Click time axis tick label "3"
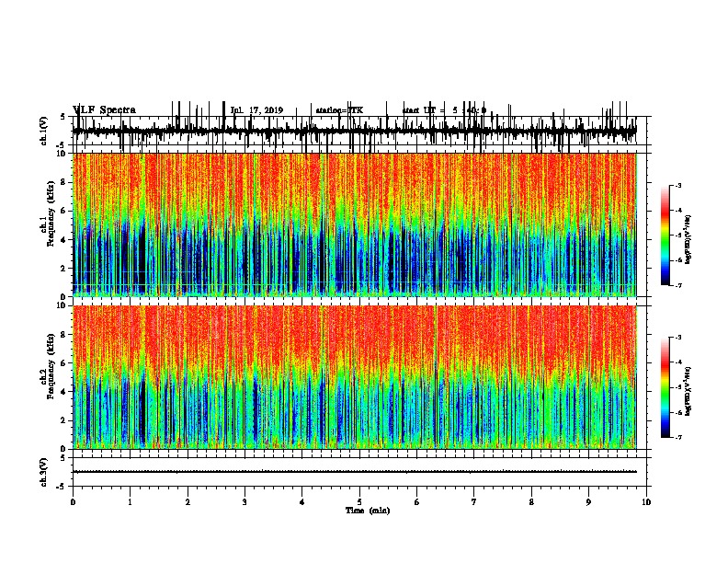Image resolution: width=728 pixels, height=563 pixels. 245,502
